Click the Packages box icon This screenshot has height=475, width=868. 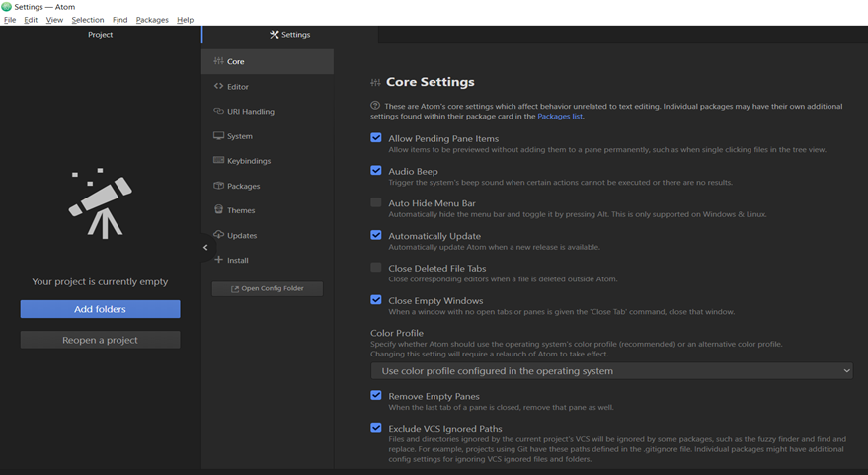point(218,186)
